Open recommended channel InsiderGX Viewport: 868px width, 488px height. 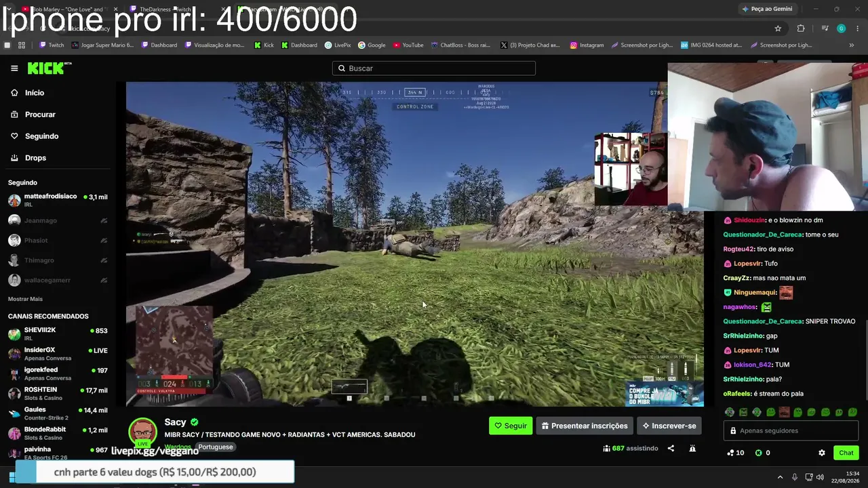(58, 354)
